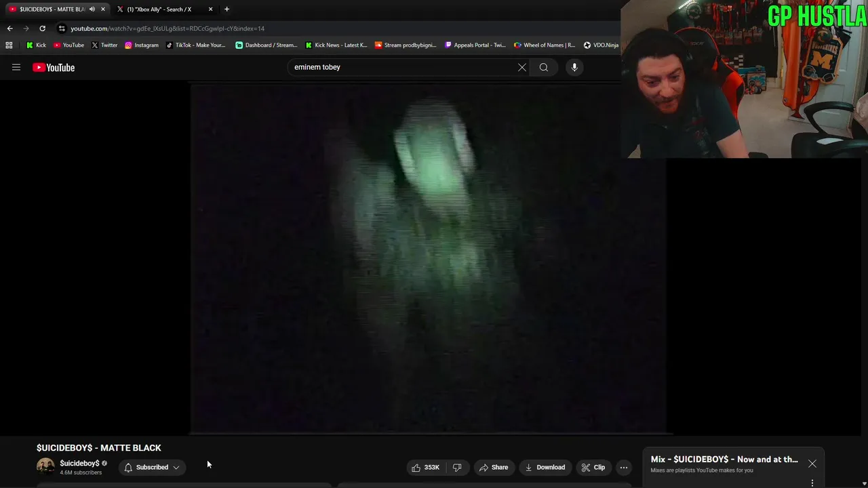Open the Kick bookmark
The height and width of the screenshot is (488, 868).
36,45
